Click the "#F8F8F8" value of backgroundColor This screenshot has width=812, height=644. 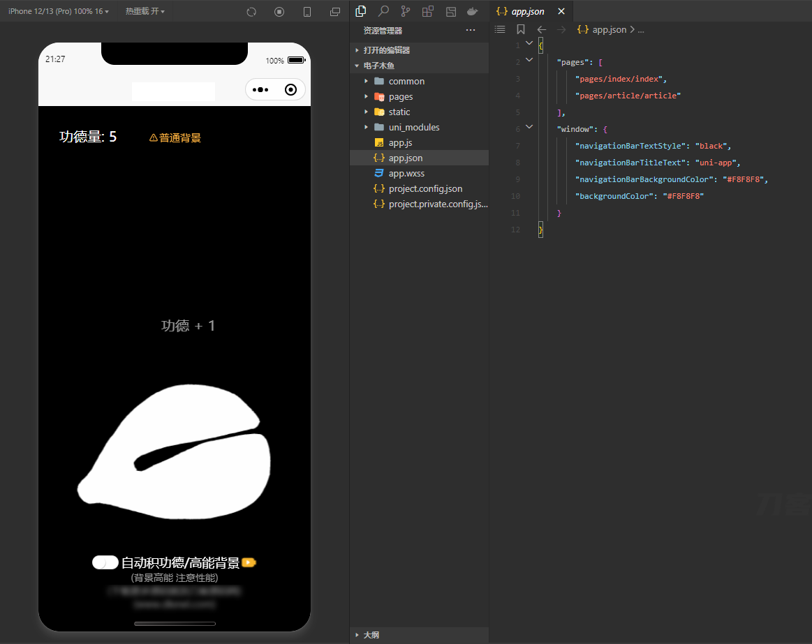coord(684,196)
